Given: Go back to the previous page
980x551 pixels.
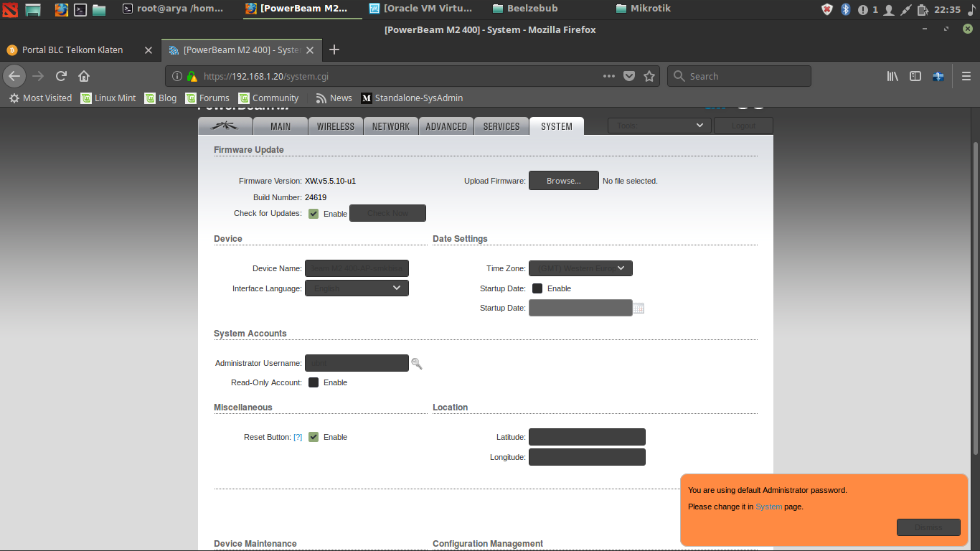Looking at the screenshot, I should (14, 75).
